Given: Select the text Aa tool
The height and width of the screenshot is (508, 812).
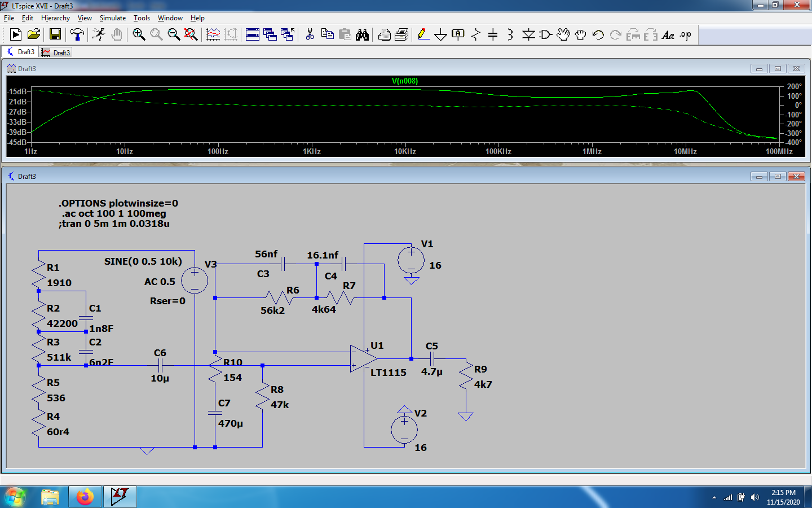Looking at the screenshot, I should point(668,34).
